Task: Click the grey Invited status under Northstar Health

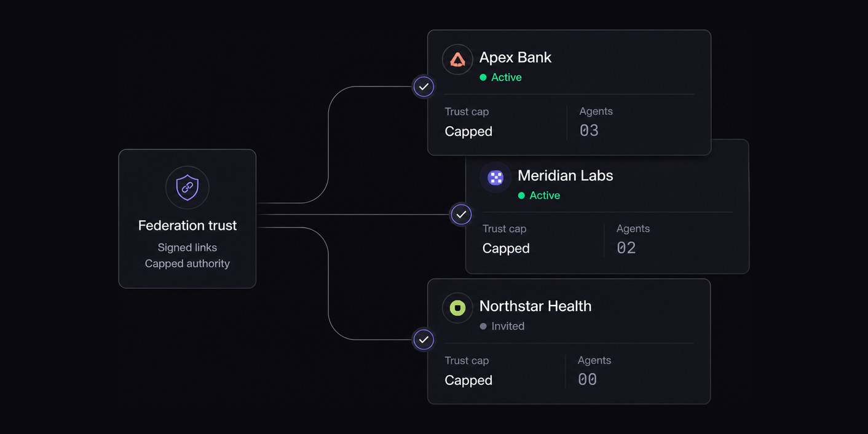Action: 502,326
